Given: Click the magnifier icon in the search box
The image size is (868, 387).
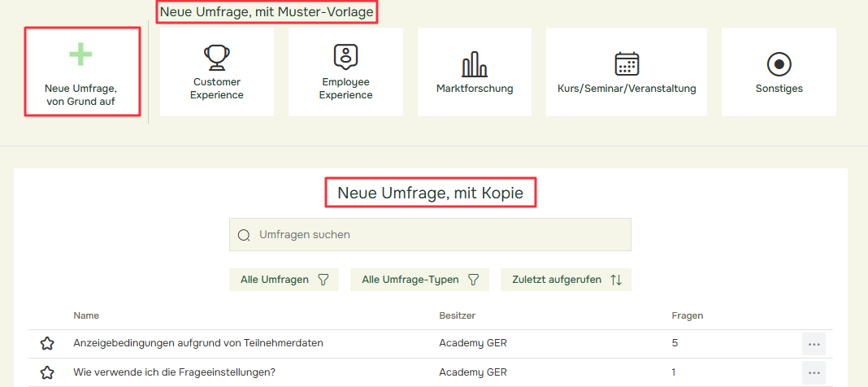Looking at the screenshot, I should coord(244,235).
